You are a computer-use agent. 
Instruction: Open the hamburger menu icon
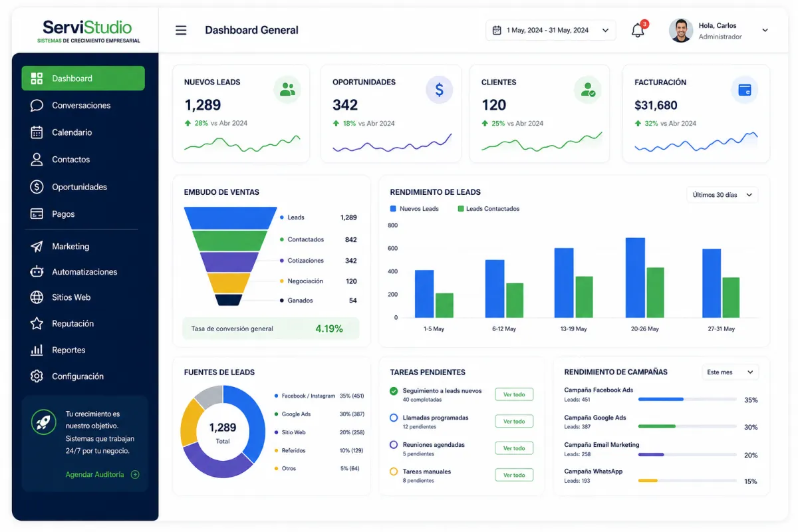181,30
